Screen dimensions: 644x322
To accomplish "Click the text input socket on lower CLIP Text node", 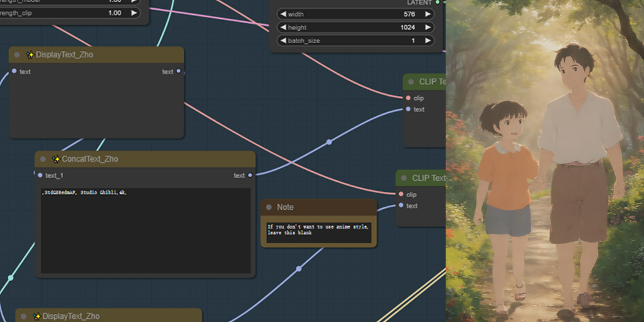I will click(401, 205).
